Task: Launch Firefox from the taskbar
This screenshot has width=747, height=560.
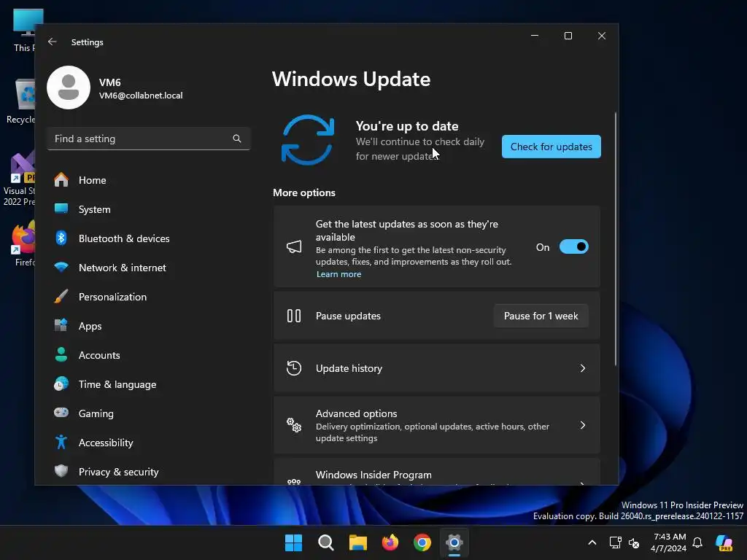Action: click(390, 542)
